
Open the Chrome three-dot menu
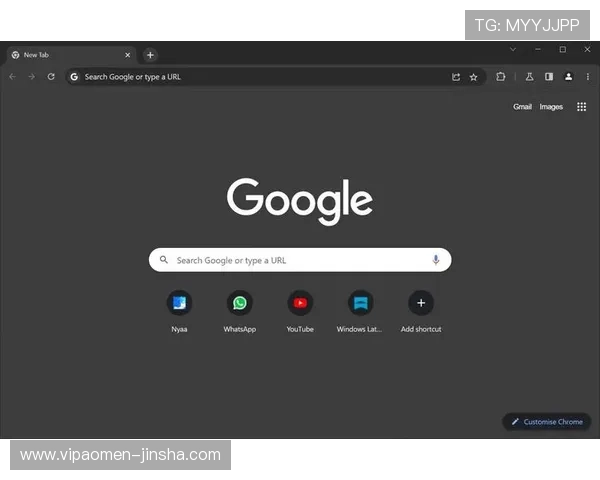[587, 77]
